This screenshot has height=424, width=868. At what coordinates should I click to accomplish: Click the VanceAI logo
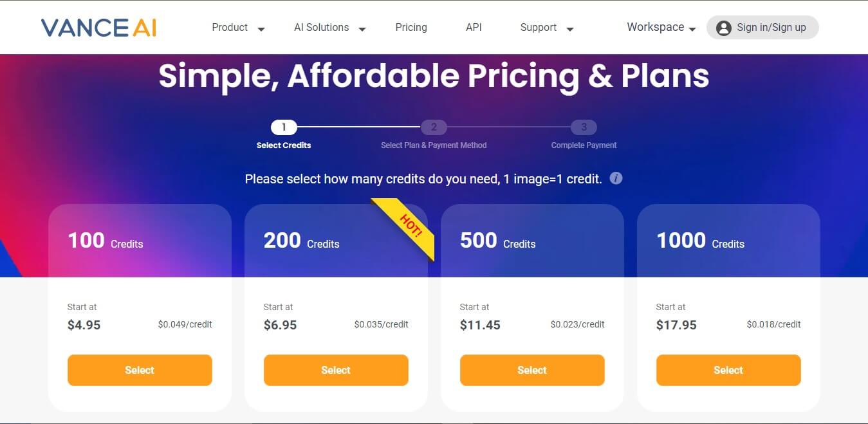point(98,28)
